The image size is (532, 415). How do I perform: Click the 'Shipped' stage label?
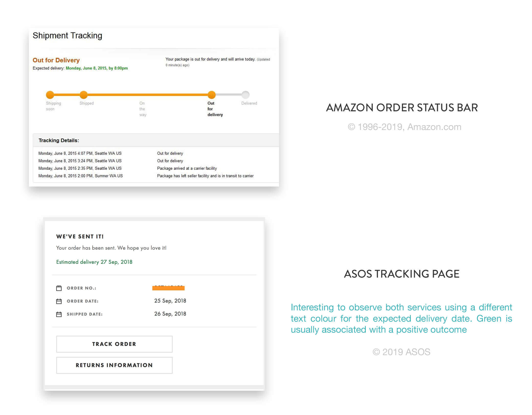point(86,103)
